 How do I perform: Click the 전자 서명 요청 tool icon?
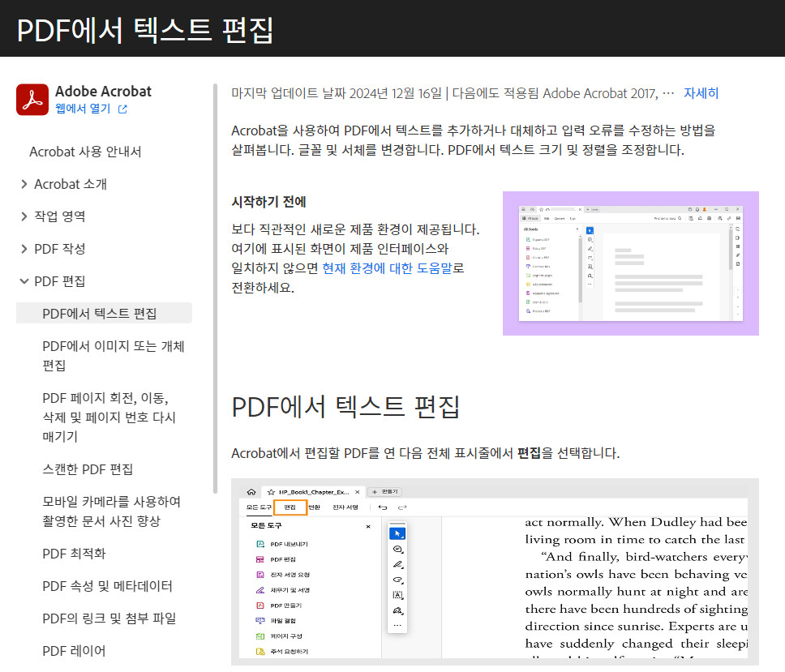[260, 575]
